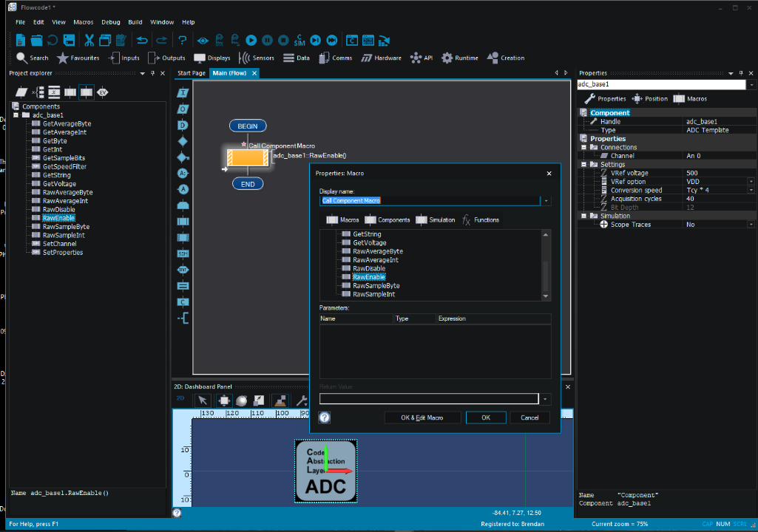758x532 pixels.
Task: Select the Decision diamond icon in flowchart palette
Action: 183,141
